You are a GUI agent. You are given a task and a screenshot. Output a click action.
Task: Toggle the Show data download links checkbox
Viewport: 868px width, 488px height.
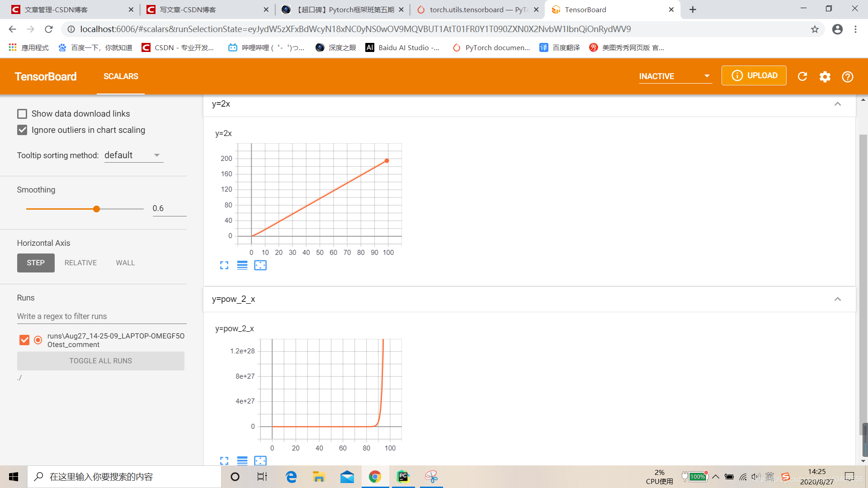[21, 113]
